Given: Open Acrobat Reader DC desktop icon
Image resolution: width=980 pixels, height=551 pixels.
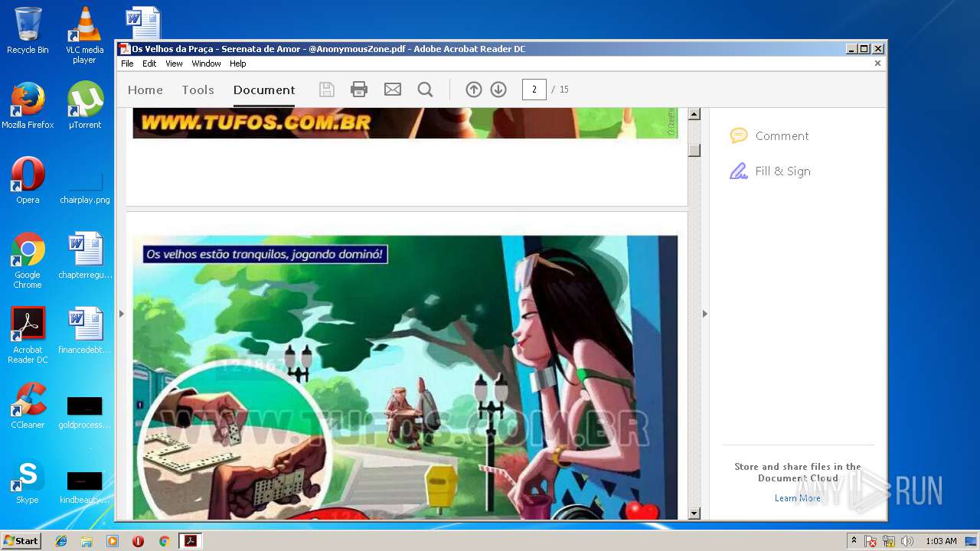Looking at the screenshot, I should tap(28, 335).
